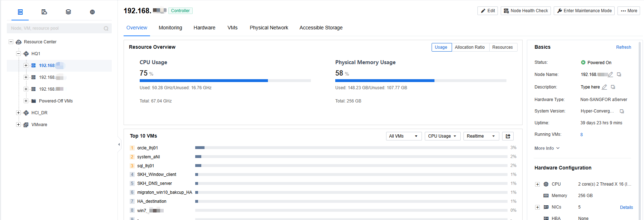Expand the VMware tree node
644x220 pixels.
[18, 125]
